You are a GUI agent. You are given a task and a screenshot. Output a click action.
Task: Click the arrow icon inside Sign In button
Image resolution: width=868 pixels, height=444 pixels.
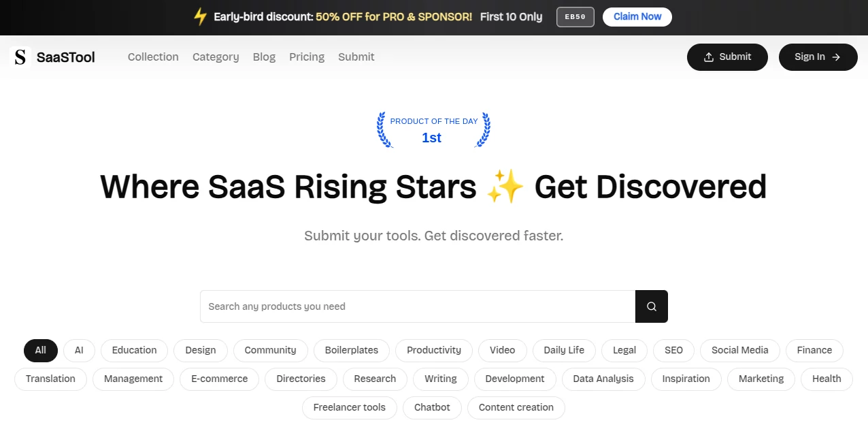click(835, 57)
